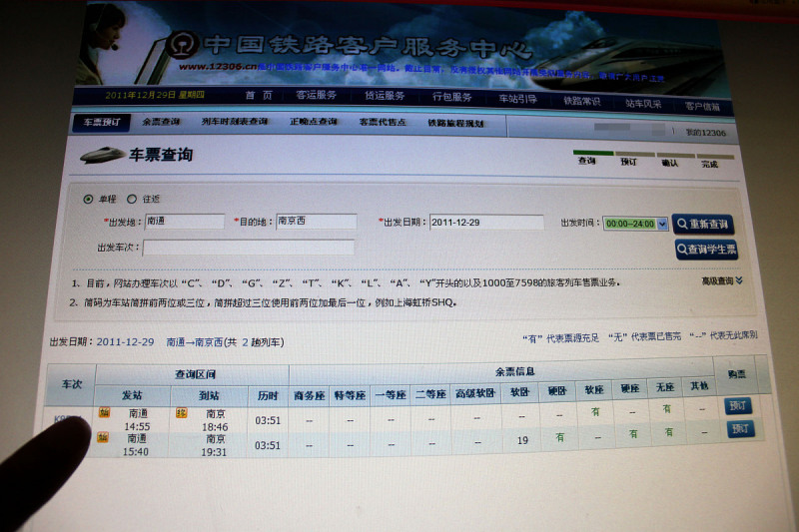Select the 往返 round-trip radio button
The width and height of the screenshot is (799, 532).
[132, 199]
